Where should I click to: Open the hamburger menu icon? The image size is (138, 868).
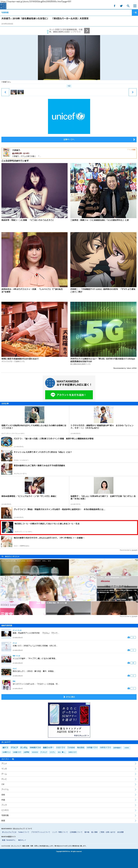135,6
